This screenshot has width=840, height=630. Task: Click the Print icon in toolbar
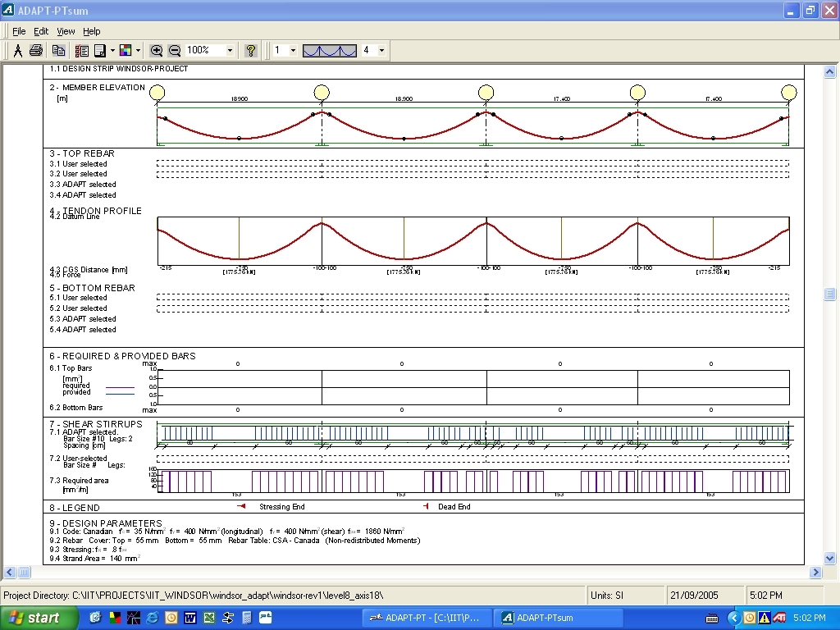point(36,51)
